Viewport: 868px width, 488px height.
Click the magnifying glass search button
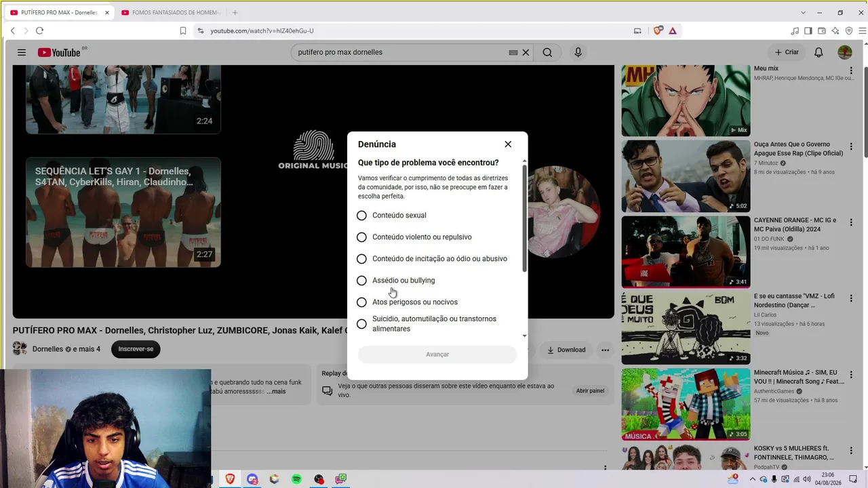[x=547, y=52]
